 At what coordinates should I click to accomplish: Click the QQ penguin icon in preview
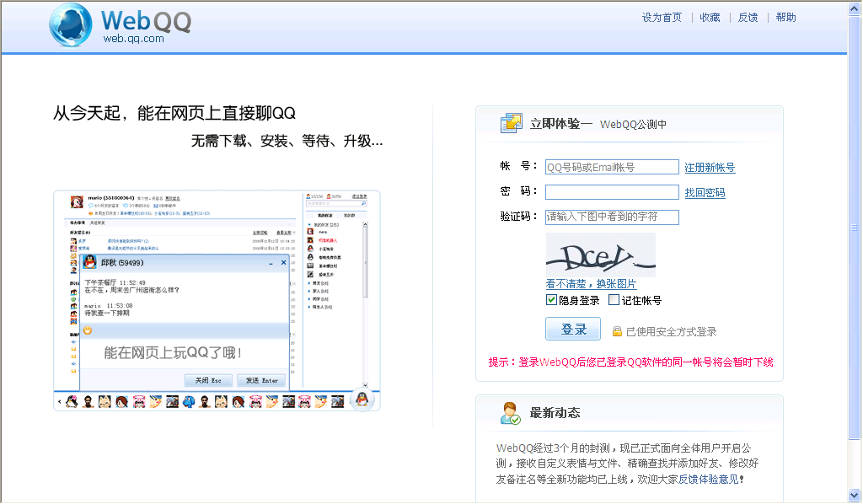tap(362, 399)
